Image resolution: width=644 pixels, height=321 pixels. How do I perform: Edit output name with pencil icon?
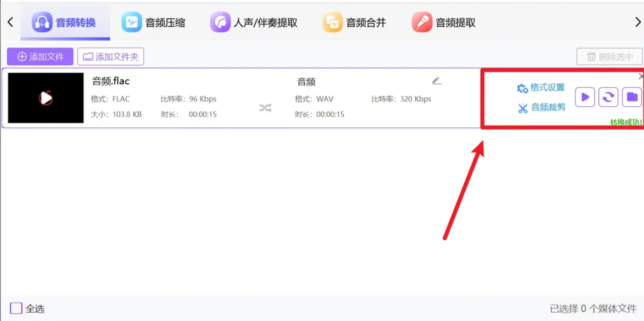point(437,81)
